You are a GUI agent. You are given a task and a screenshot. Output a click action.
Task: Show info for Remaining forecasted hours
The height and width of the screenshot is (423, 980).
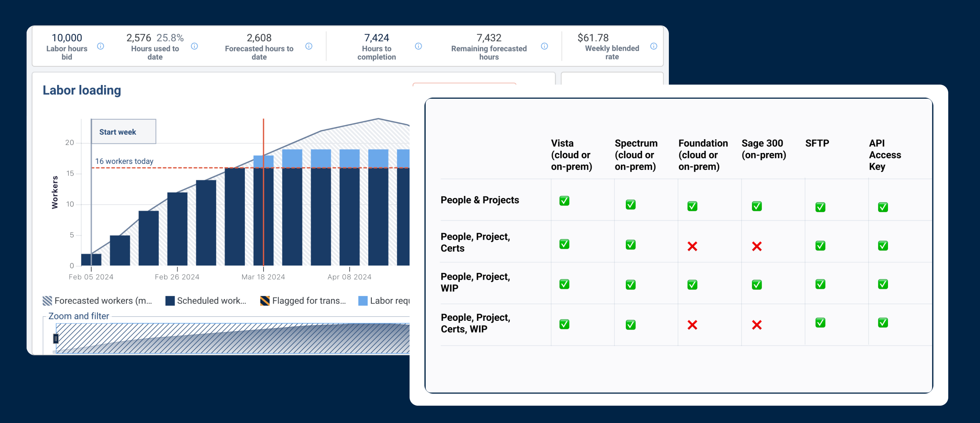[544, 46]
